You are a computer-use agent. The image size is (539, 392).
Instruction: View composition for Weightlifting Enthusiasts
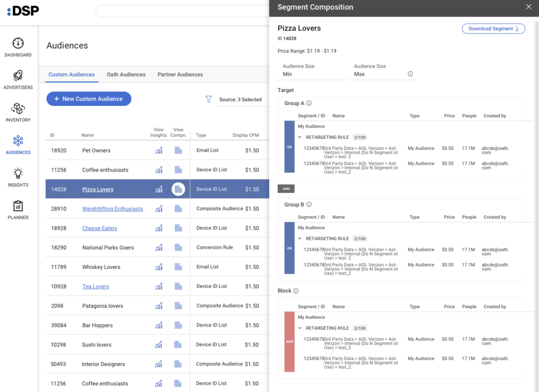point(178,209)
